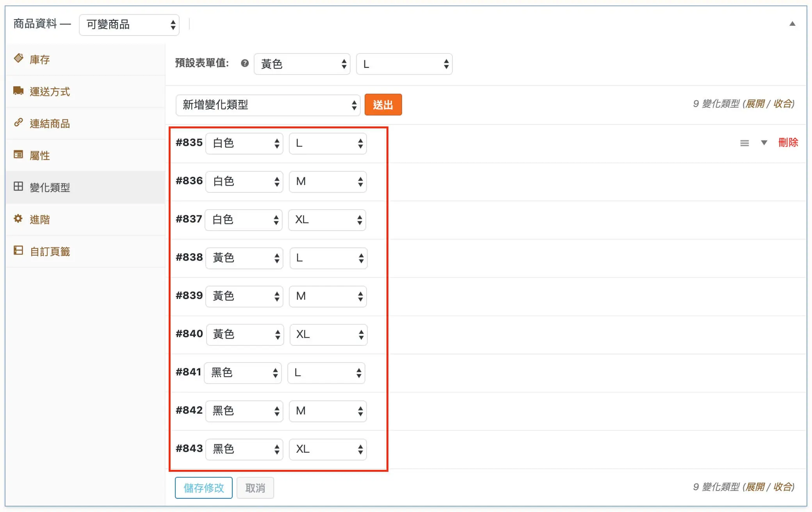Open the color dropdown for variation #838
This screenshot has height=512, width=812.
pos(244,258)
